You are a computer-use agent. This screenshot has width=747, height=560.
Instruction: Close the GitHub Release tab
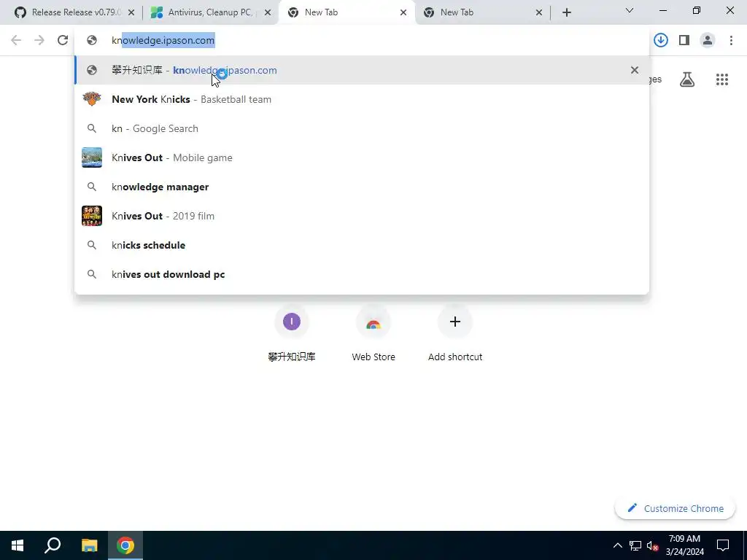click(x=131, y=13)
